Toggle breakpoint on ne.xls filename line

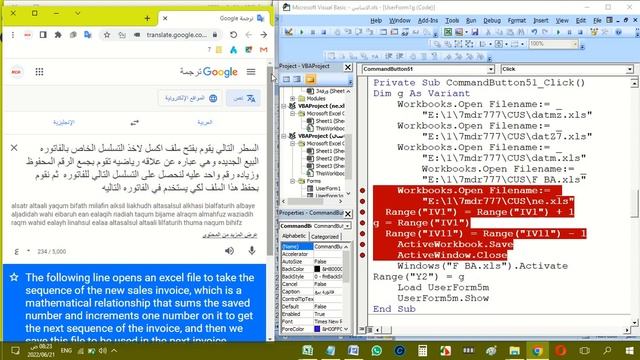362,201
